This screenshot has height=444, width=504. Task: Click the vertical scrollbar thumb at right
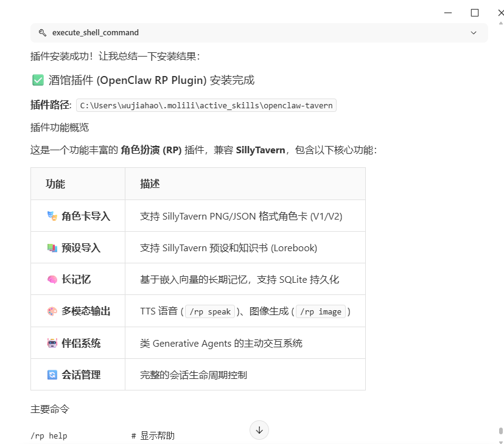[x=500, y=431]
